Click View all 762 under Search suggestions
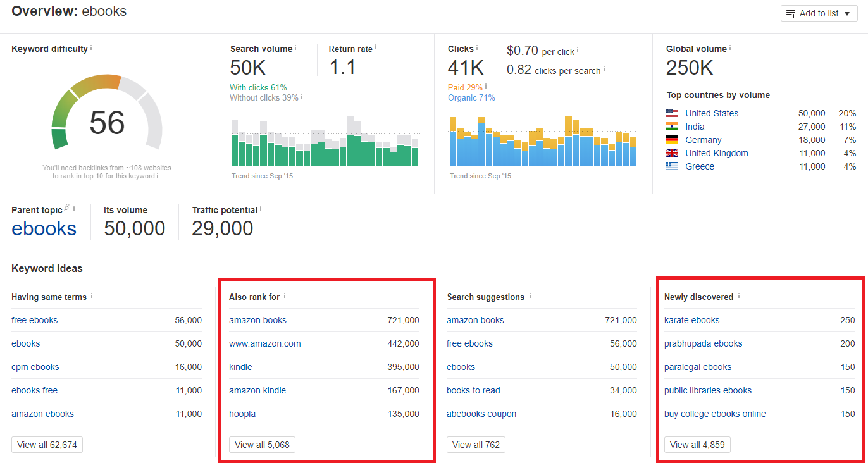 click(x=476, y=445)
